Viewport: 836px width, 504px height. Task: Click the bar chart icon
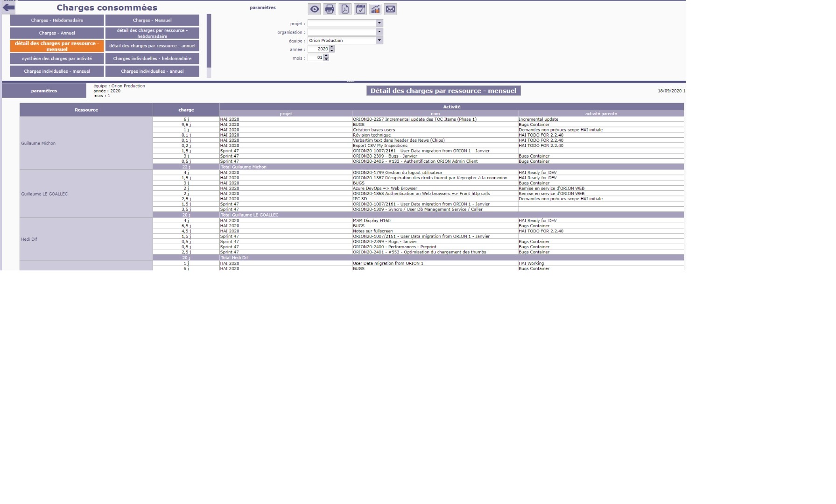coord(375,9)
